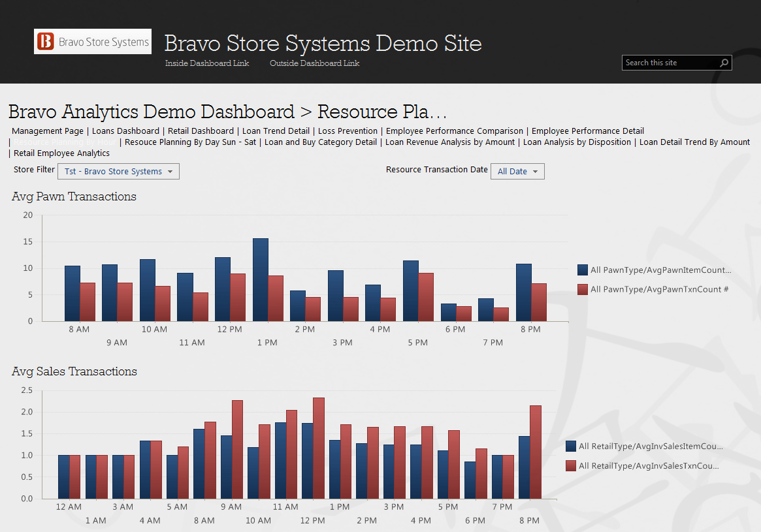The image size is (761, 532).
Task: Open the Outside Dashboard Link
Action: (314, 63)
